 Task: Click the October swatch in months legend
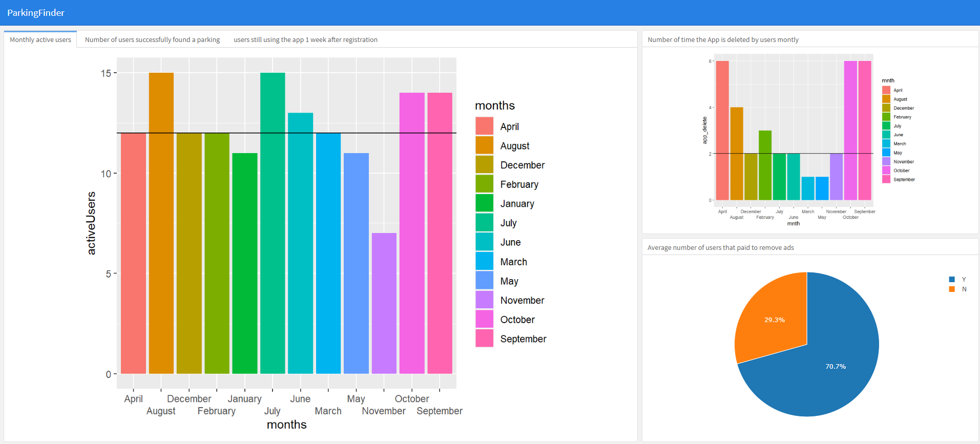coord(484,319)
